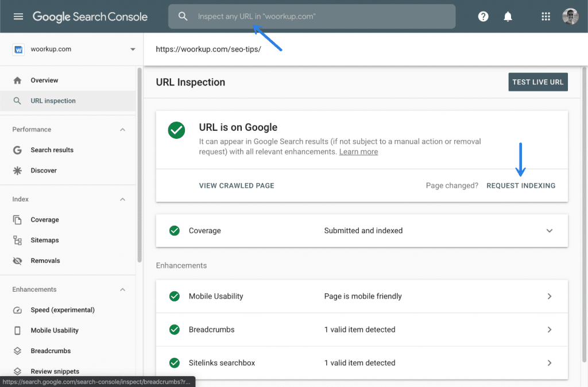Click the Mobile Usability phone icon in sidebar

[17, 330]
